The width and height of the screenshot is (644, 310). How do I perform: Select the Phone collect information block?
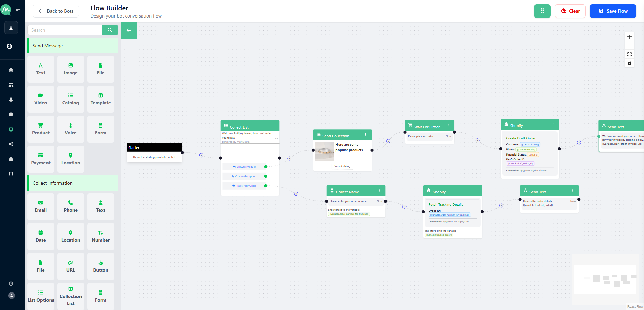click(x=71, y=206)
